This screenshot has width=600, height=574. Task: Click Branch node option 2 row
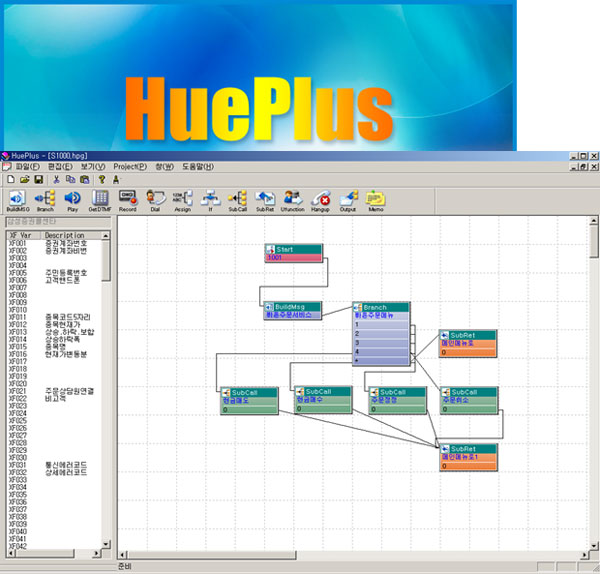pyautogui.click(x=381, y=334)
